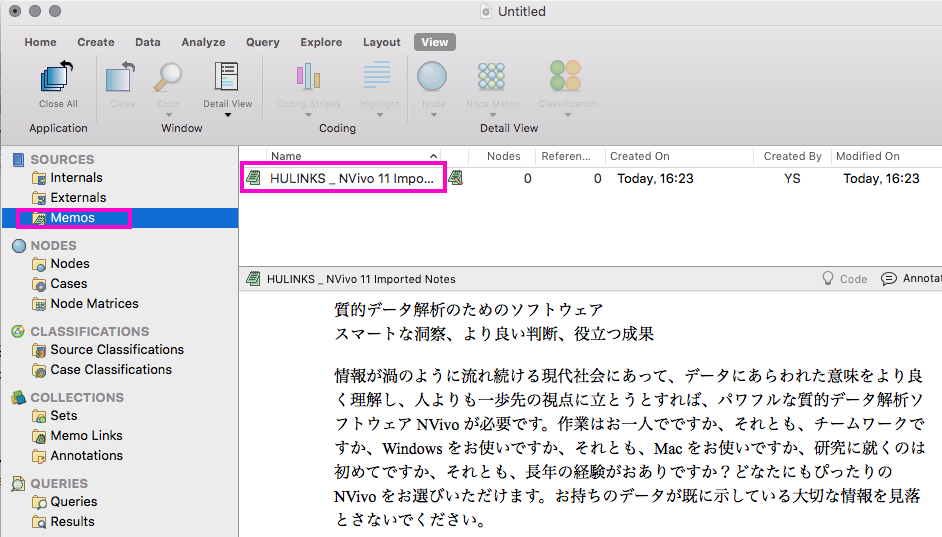Switch to the Home tab
The width and height of the screenshot is (942, 537).
[40, 42]
